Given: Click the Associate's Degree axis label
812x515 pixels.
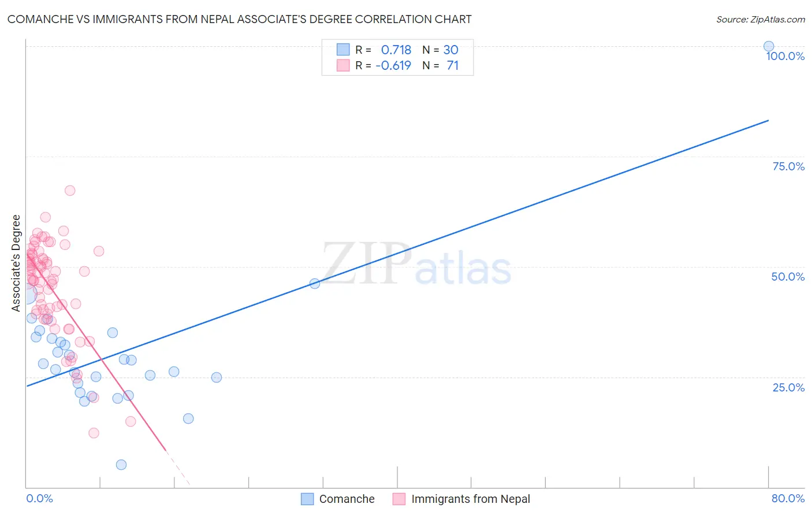Looking at the screenshot, I should pos(16,263).
